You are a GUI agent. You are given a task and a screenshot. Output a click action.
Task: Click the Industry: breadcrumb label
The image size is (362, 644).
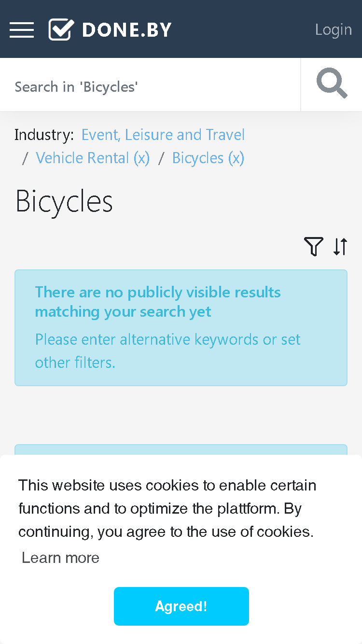point(44,135)
